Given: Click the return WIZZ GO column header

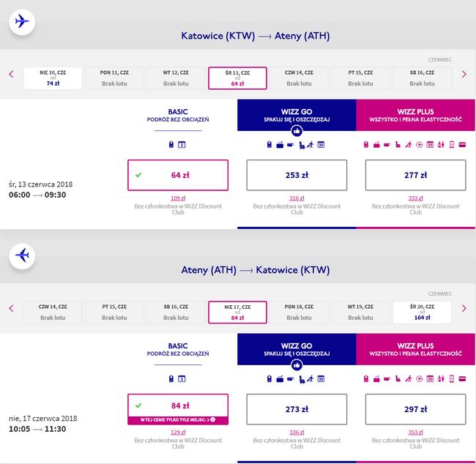Looking at the screenshot, I should click(x=297, y=349).
